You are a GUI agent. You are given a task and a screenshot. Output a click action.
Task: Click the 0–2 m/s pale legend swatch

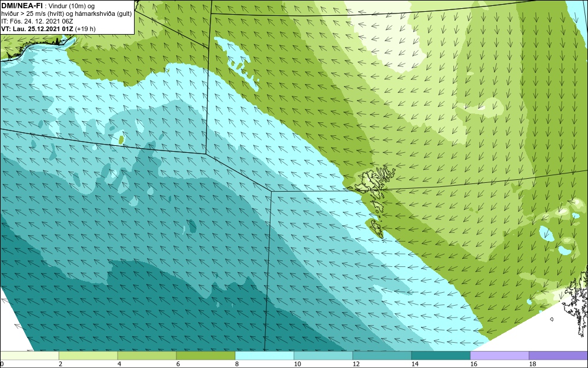(29, 355)
